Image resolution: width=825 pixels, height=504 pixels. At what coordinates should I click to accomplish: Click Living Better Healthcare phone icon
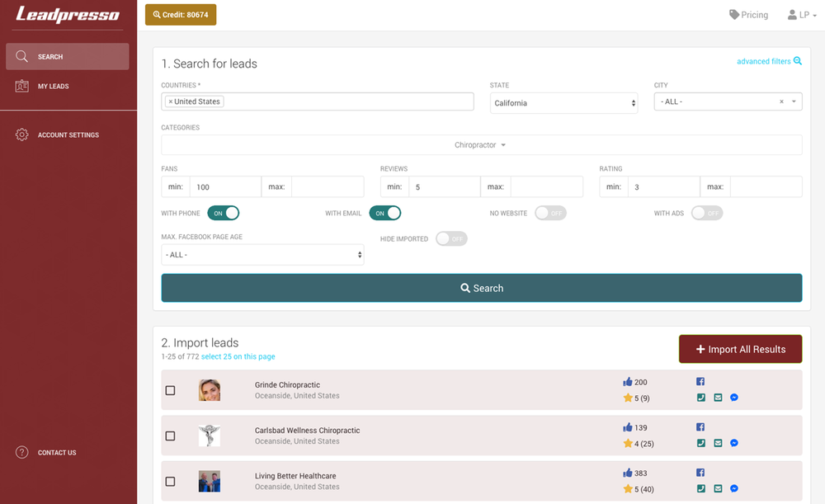click(x=700, y=488)
